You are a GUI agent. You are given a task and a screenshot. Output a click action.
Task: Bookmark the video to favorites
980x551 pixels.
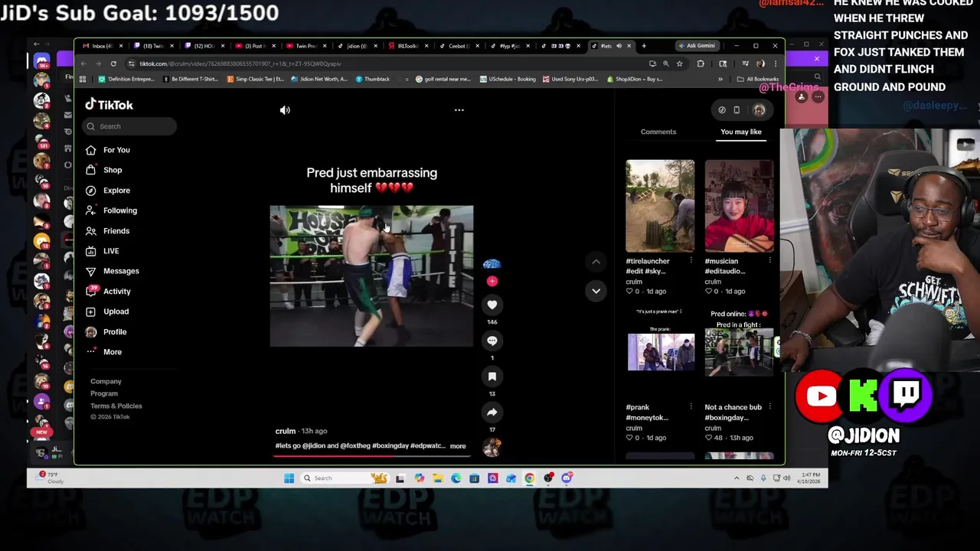coord(492,377)
